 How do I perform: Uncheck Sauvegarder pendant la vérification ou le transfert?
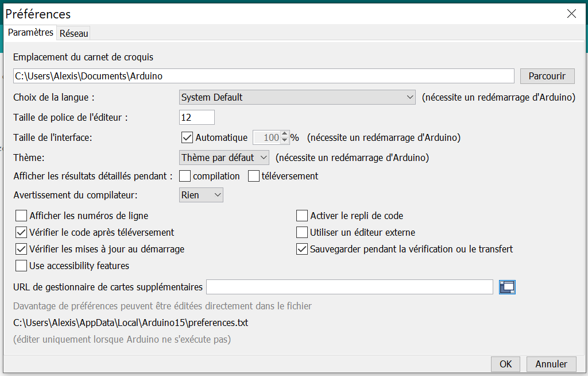tap(302, 249)
